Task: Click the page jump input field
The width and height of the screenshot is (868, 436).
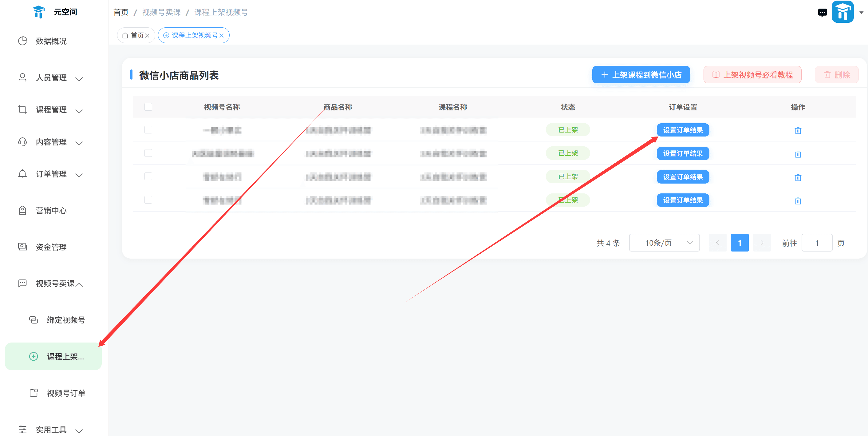Action: 816,243
